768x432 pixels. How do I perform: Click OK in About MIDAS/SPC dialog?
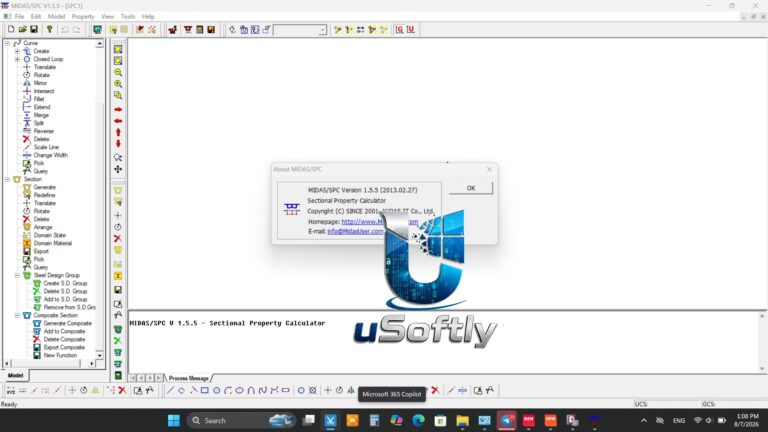471,188
